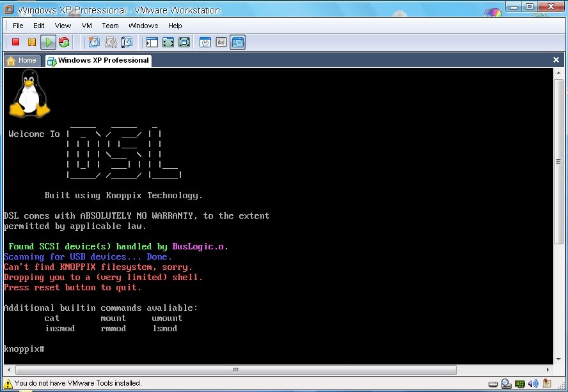The height and width of the screenshot is (392, 568).
Task: Open the summary view wrench-window icon
Action: (x=205, y=42)
